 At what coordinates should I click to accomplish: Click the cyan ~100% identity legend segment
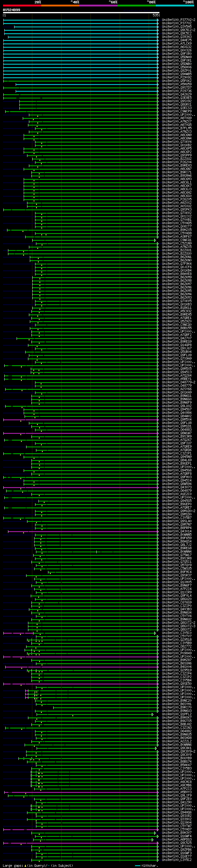pyautogui.click(x=175, y=6)
